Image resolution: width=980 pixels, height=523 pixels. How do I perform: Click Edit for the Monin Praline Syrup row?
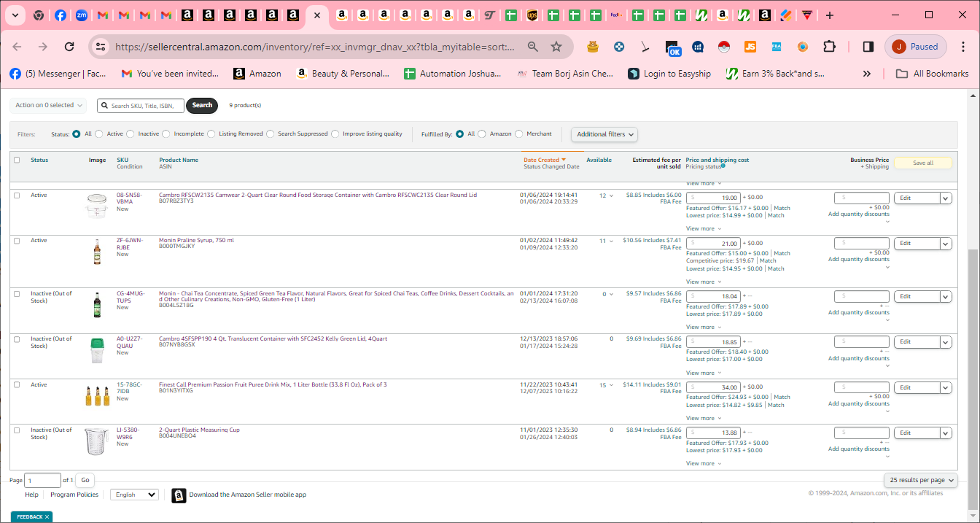click(x=917, y=243)
